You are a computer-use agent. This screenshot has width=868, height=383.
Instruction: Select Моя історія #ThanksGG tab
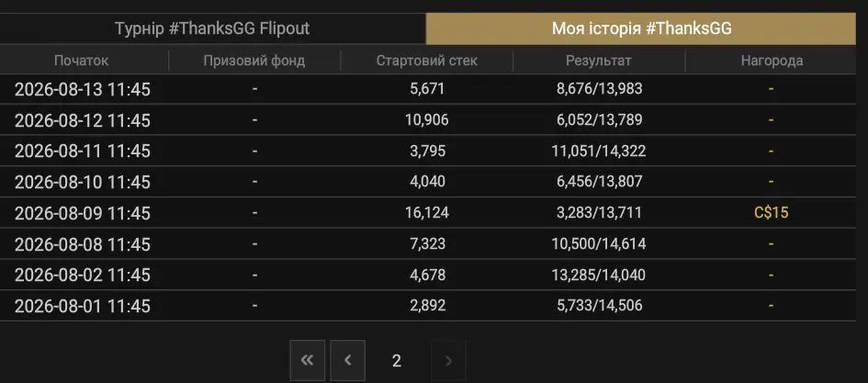click(641, 28)
